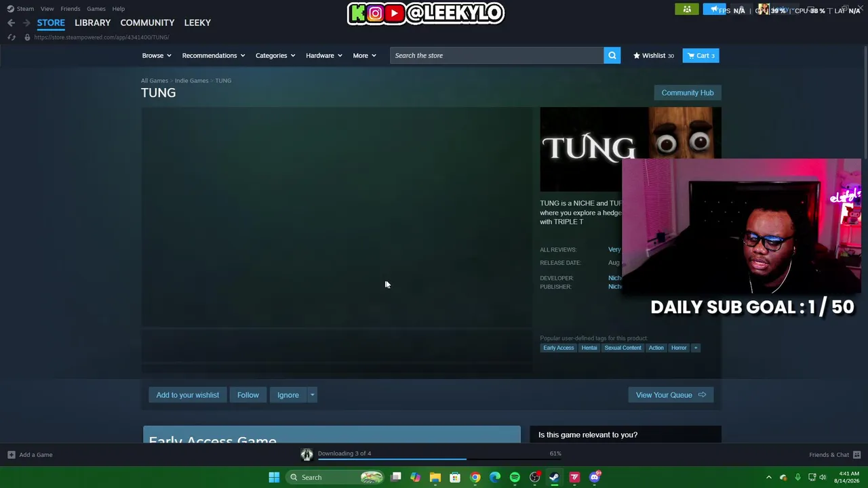Select the Action tag
The height and width of the screenshot is (488, 868).
pyautogui.click(x=656, y=348)
